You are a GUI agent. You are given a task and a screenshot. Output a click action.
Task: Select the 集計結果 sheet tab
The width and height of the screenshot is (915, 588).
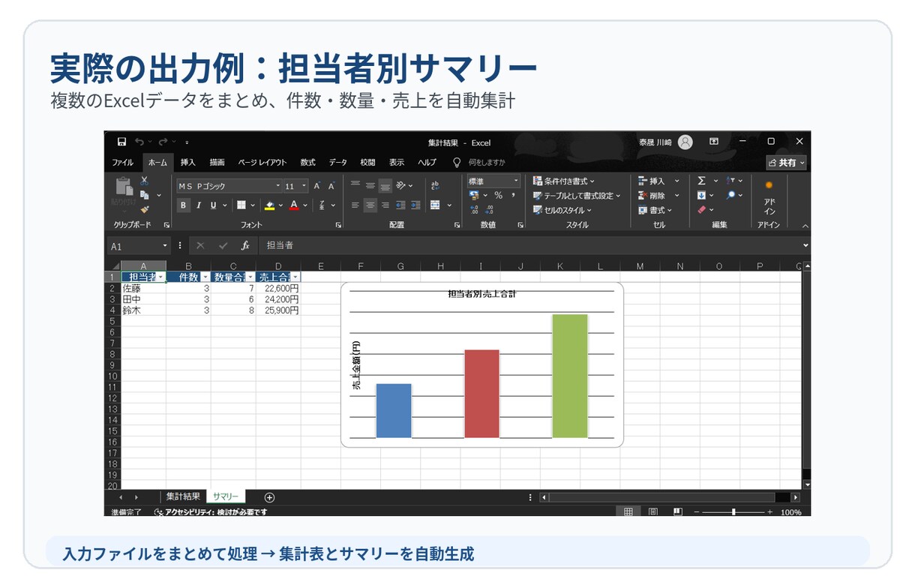tap(183, 496)
